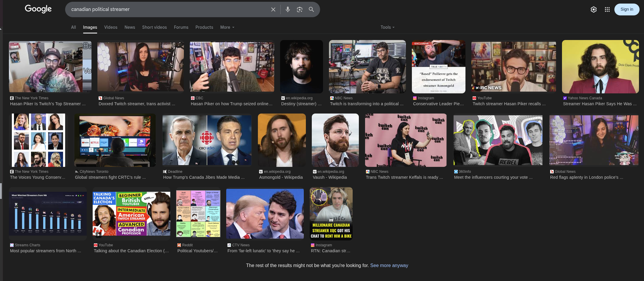Viewport: 644px width, 281px height.
Task: View smart TV streaming apps thumbnail
Action: pyautogui.click(x=115, y=140)
